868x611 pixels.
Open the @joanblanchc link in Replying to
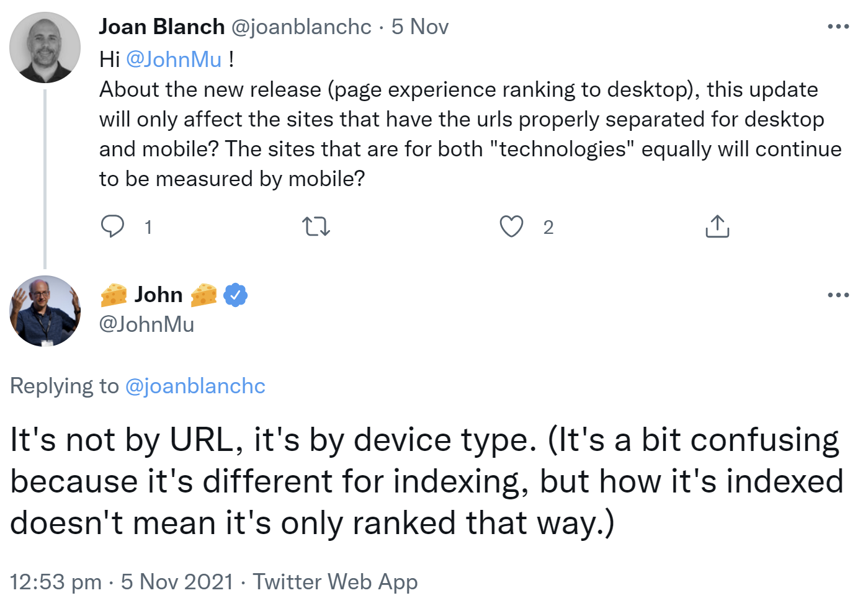[x=195, y=386]
